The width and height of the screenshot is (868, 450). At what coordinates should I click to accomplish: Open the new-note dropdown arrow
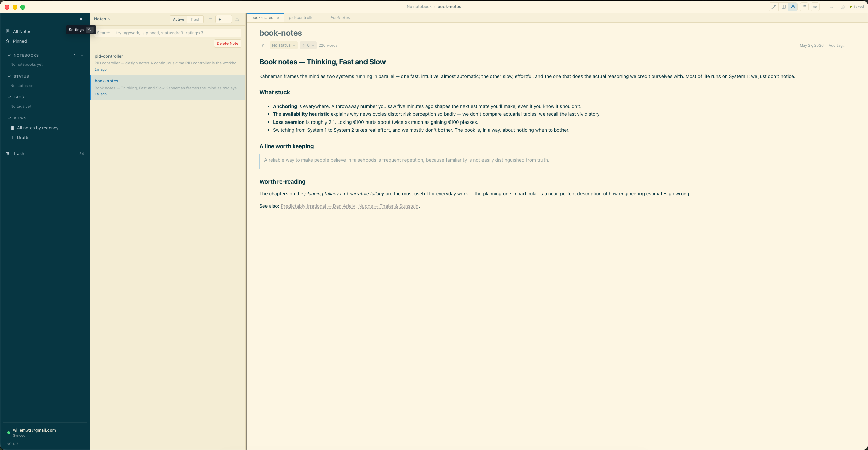[x=228, y=19]
